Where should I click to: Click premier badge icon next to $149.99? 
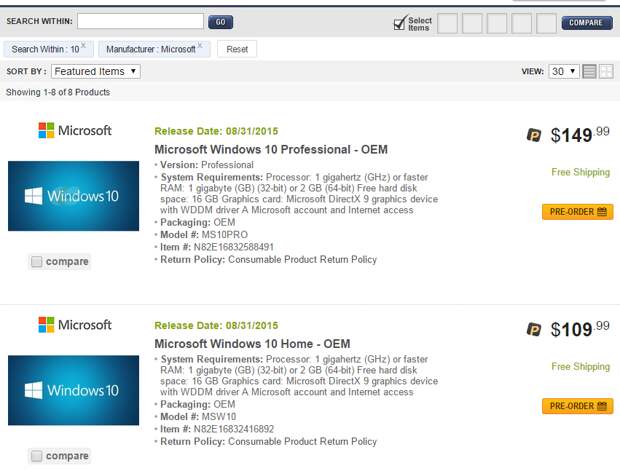(x=534, y=135)
